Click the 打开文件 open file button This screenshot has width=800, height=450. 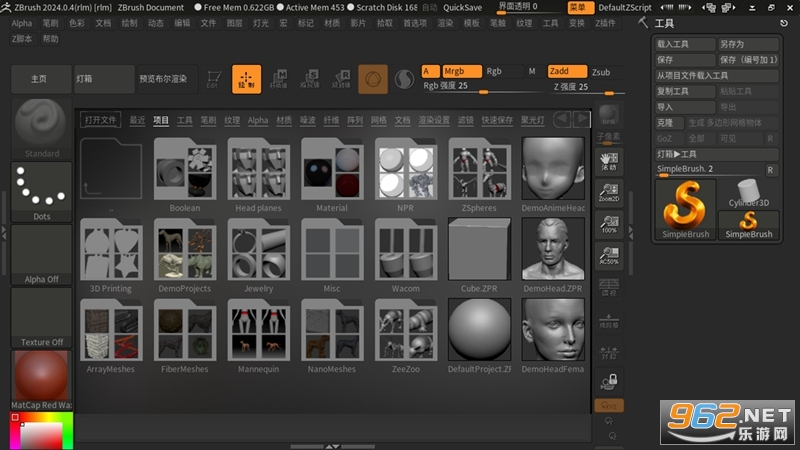tap(101, 120)
